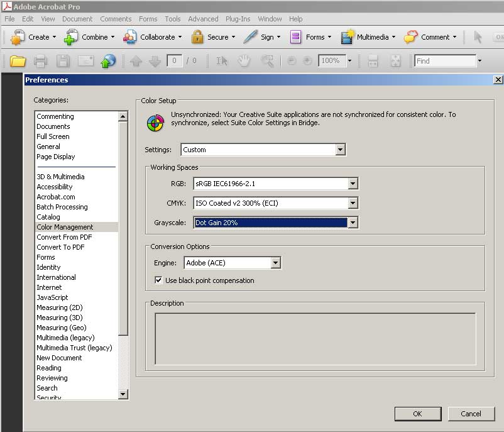This screenshot has width=504, height=432.
Task: Go to next page arrow
Action: (155, 61)
